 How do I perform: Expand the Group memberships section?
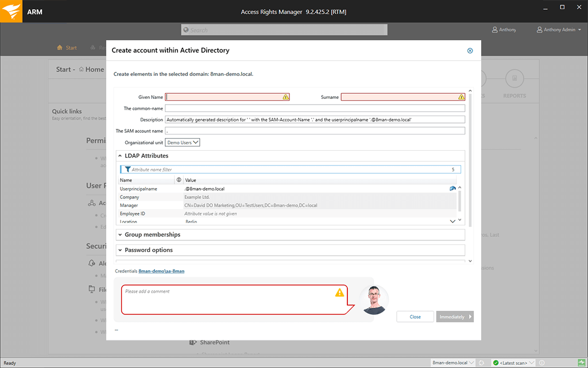(x=119, y=235)
